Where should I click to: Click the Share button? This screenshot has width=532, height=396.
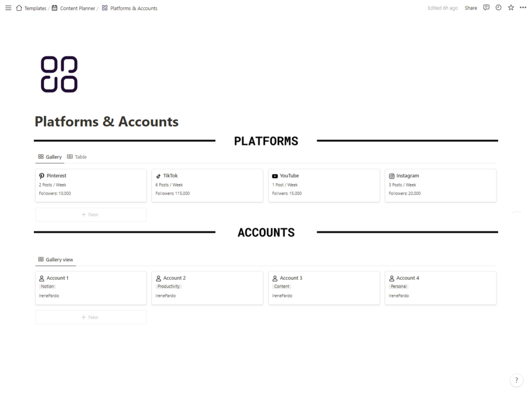pos(471,8)
